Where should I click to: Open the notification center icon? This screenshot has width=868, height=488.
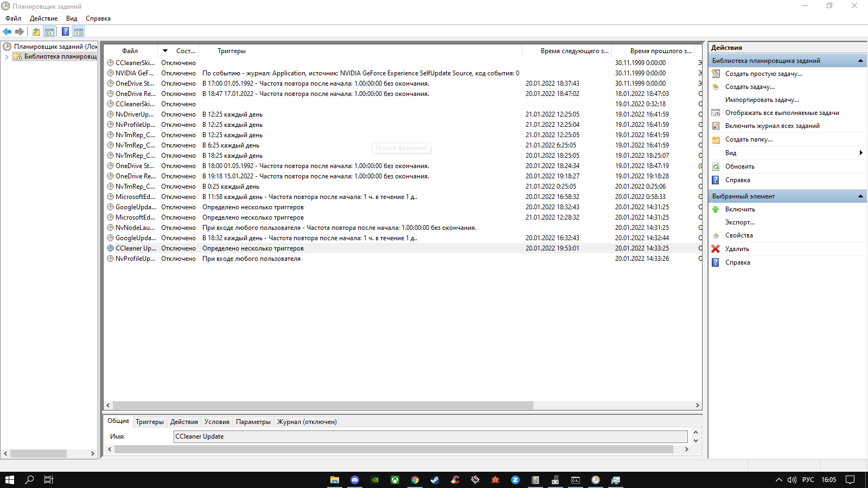point(850,480)
